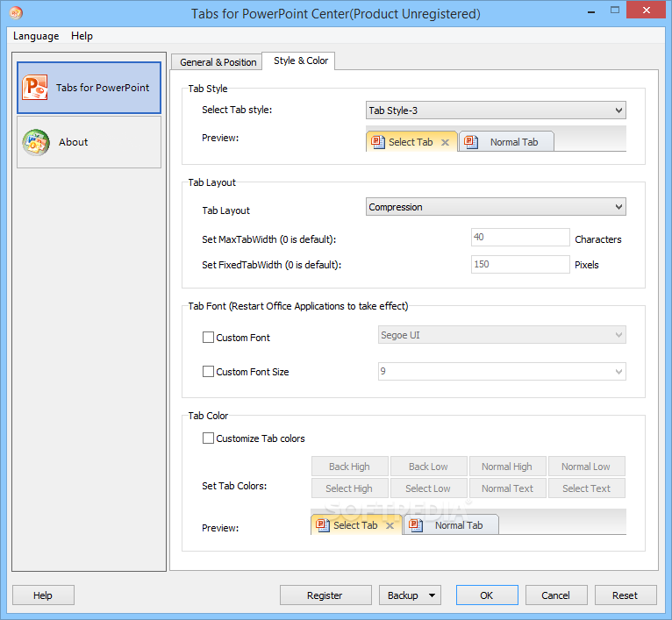Click the PowerPoint icon on Normal Tab in the Tab Color preview
This screenshot has width=672, height=620.
click(x=416, y=525)
